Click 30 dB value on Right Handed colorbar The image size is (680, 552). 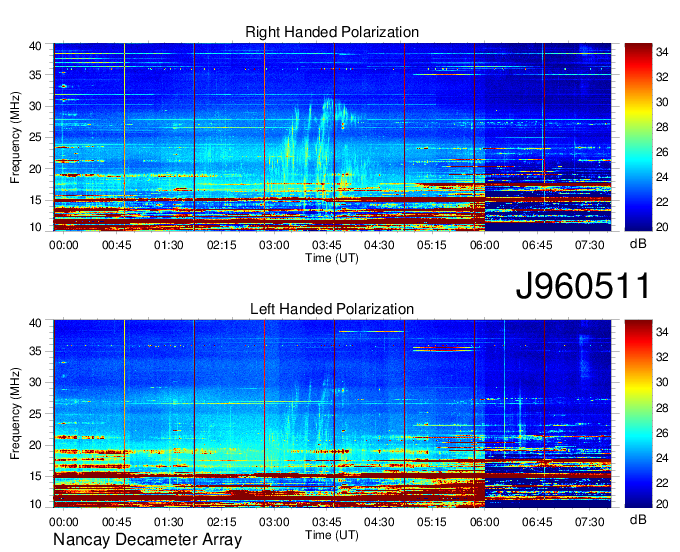662,102
